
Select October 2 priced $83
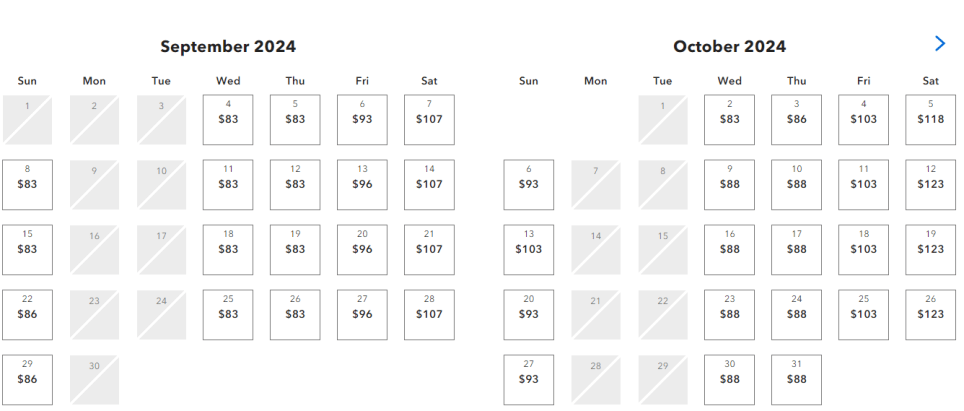[x=729, y=120]
